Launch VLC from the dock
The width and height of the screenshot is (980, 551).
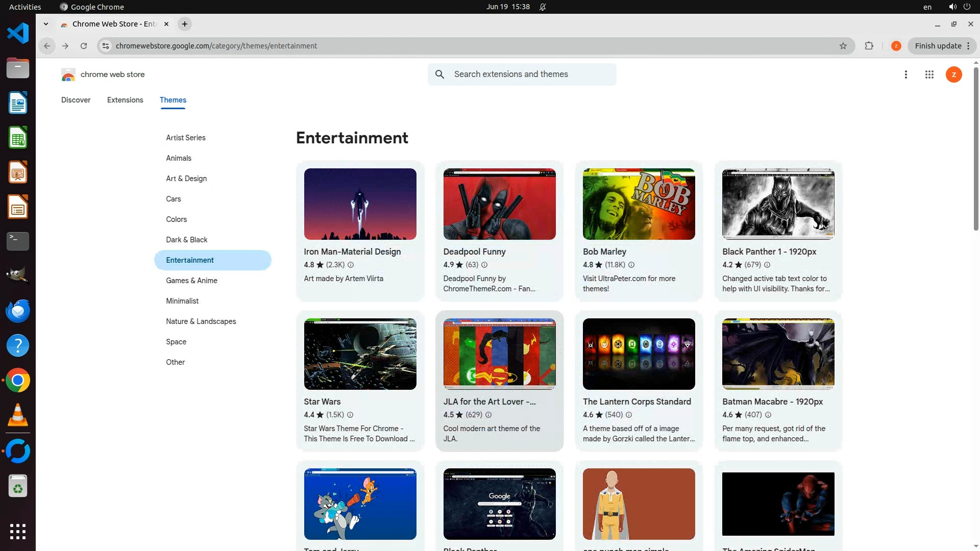18,415
